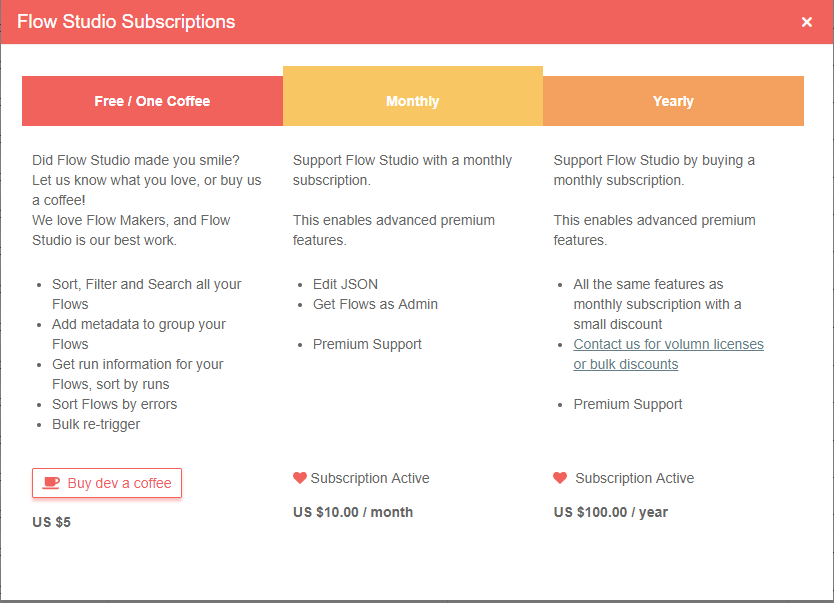Click the monthly Subscription Active status text

coord(370,478)
